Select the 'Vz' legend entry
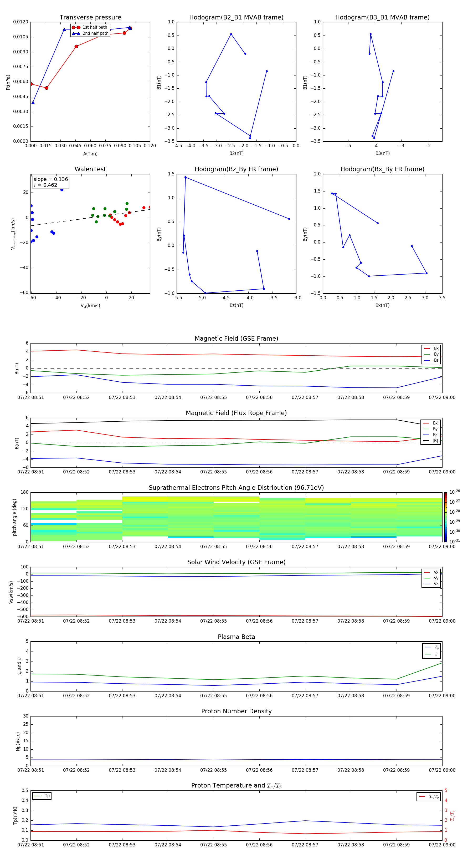473x868 pixels. pyautogui.click(x=431, y=584)
